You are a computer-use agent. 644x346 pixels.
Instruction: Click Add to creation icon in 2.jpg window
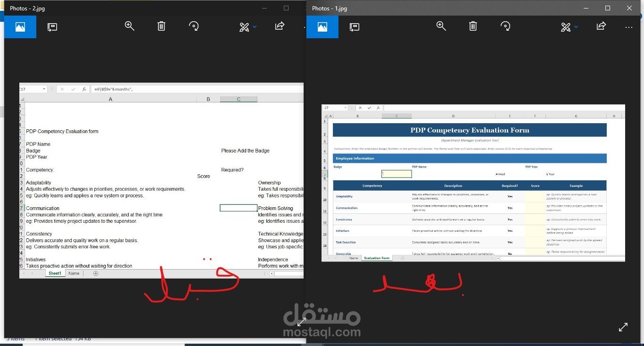52,27
